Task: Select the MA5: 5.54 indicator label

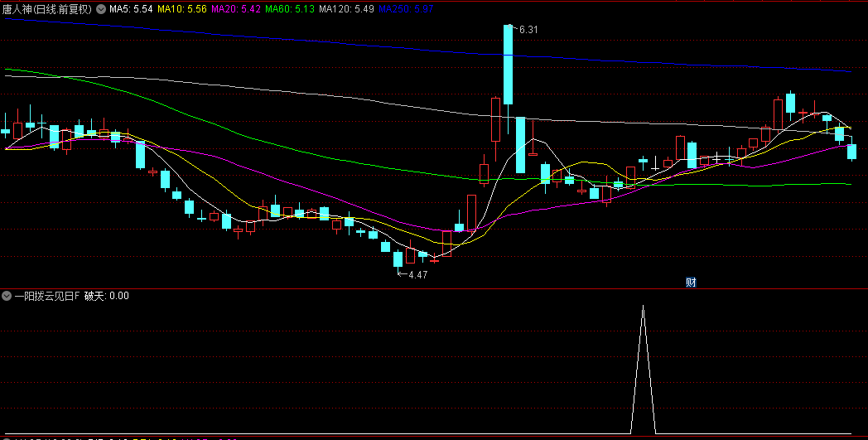Action: (131, 9)
